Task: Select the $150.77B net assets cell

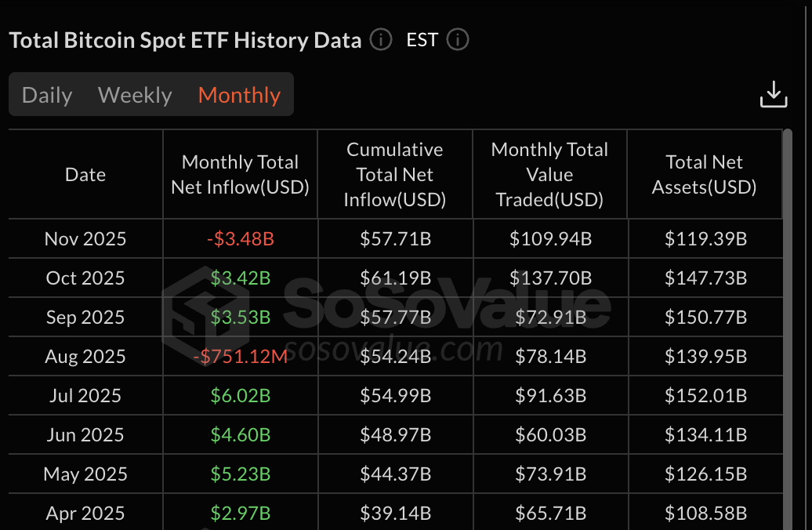Action: (x=705, y=317)
